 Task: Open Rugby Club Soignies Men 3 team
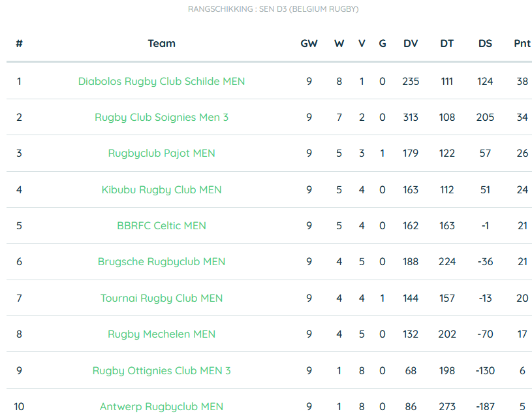click(161, 118)
